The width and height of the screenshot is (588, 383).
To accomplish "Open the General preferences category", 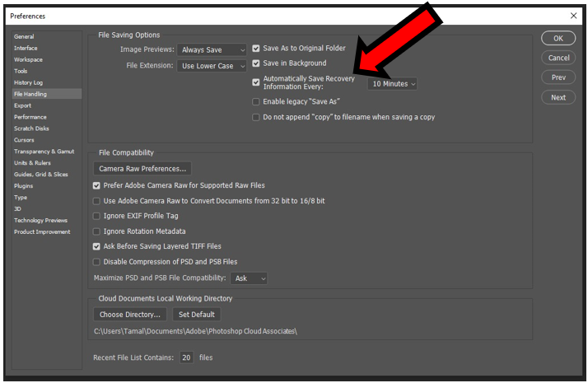I will pos(24,36).
